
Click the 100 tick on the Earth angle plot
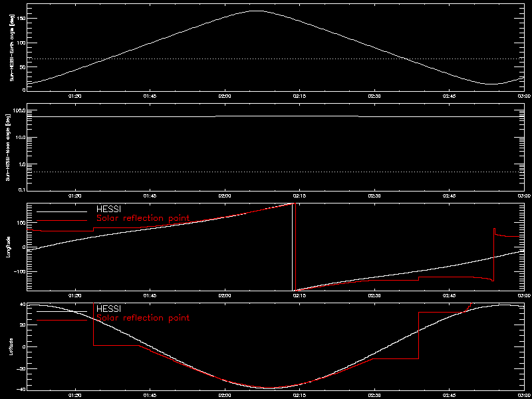(x=21, y=43)
